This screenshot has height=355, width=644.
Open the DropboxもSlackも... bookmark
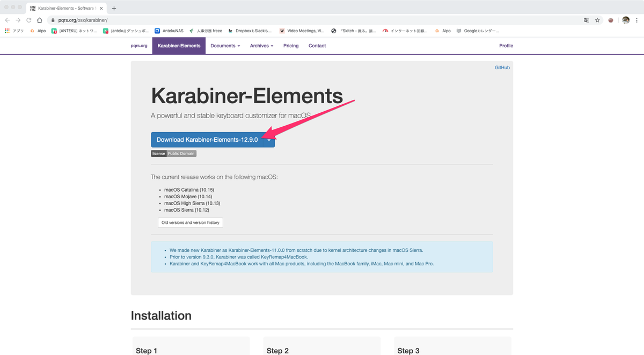(250, 31)
